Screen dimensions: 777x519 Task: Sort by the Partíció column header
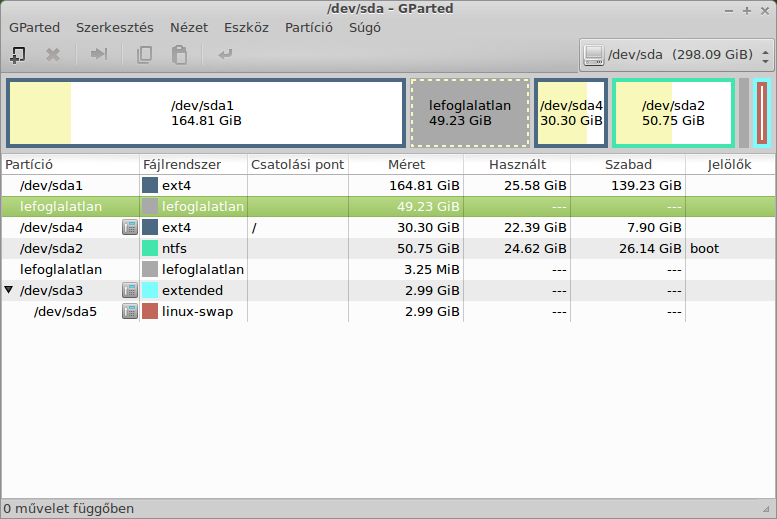tap(70, 165)
